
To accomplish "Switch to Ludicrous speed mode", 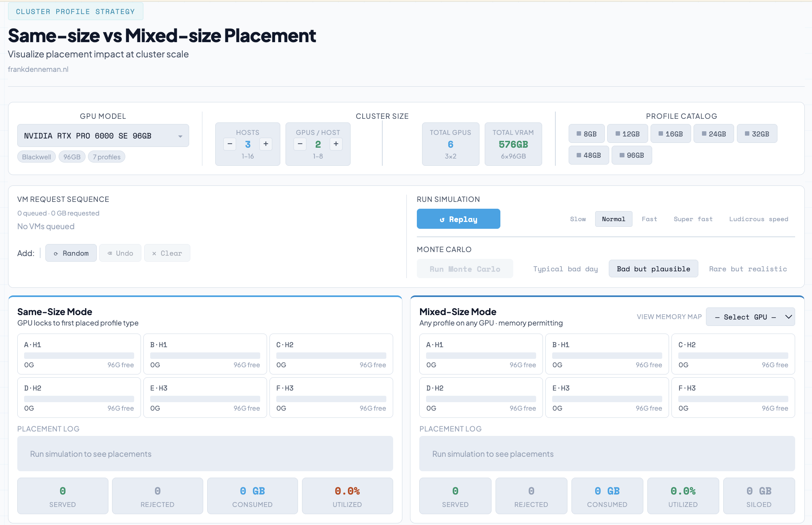I will pyautogui.click(x=758, y=219).
